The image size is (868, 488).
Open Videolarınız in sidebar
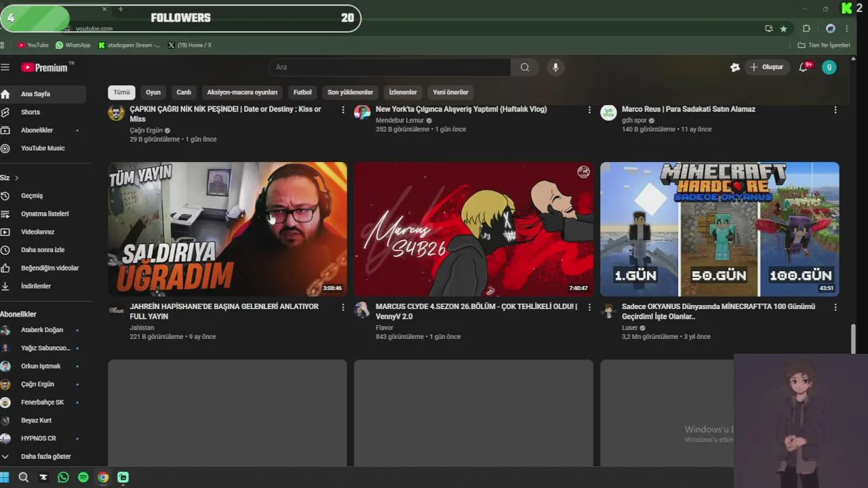(x=43, y=232)
